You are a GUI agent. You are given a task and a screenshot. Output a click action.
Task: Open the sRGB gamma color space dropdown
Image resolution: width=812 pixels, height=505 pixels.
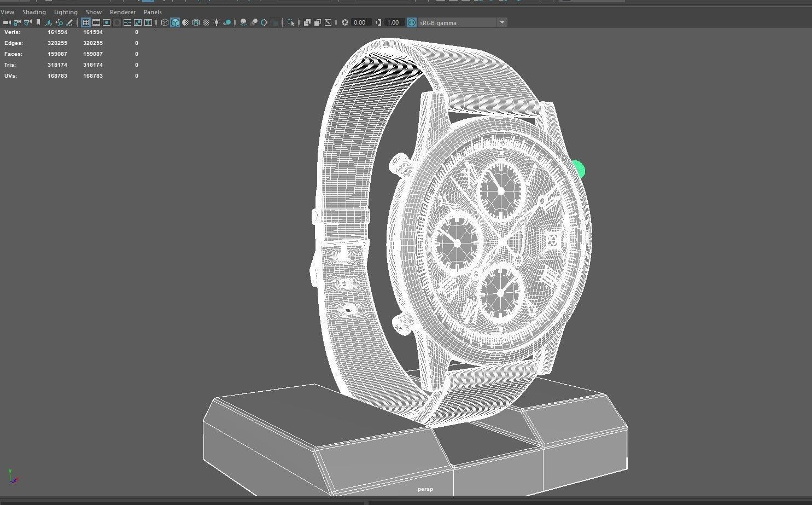pyautogui.click(x=463, y=22)
